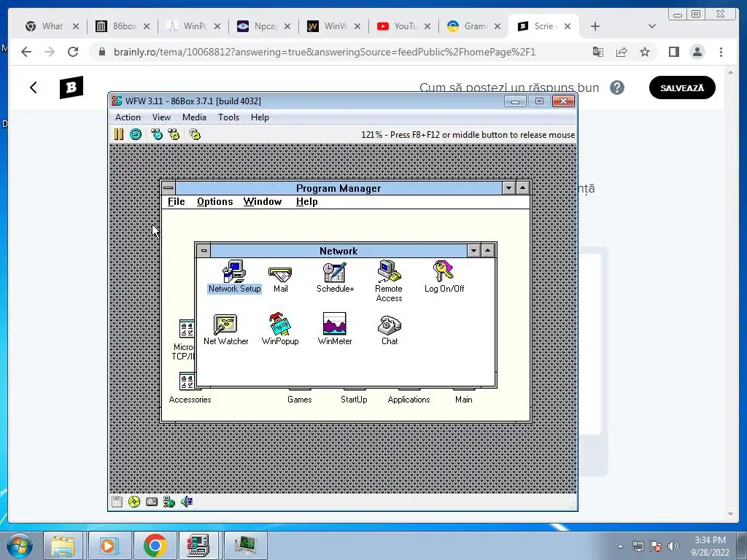This screenshot has height=560, width=747.
Task: Maximize the Network group window
Action: pyautogui.click(x=488, y=251)
